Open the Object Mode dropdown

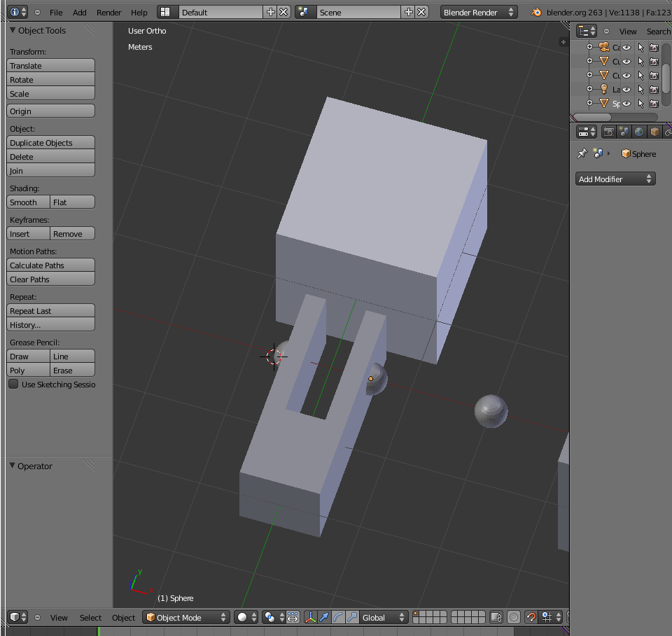point(186,617)
